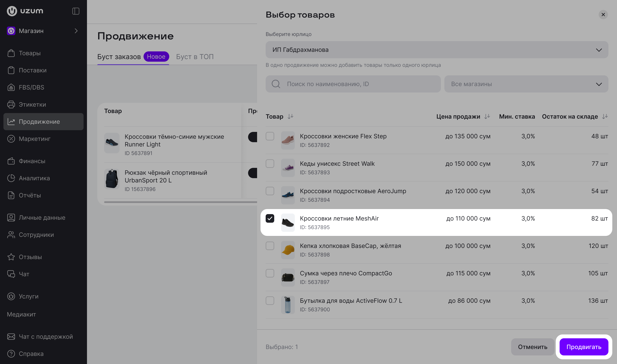The width and height of the screenshot is (617, 364).
Task: Check Бутылка для воды ActiveFlow checkbox
Action: (270, 301)
